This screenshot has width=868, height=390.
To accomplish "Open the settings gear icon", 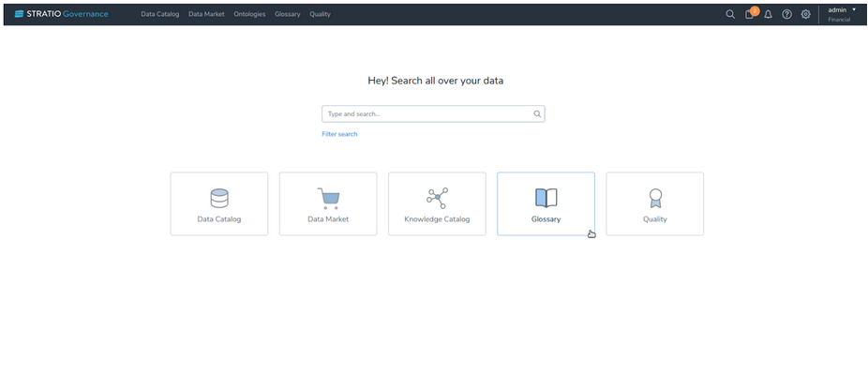I will pyautogui.click(x=805, y=14).
